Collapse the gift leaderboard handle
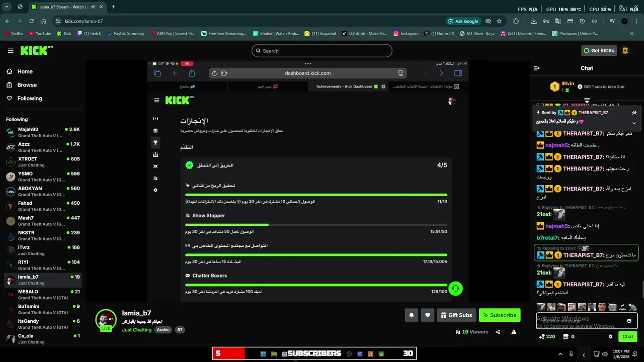Viewport: 644px width, 362px height. 587,101
